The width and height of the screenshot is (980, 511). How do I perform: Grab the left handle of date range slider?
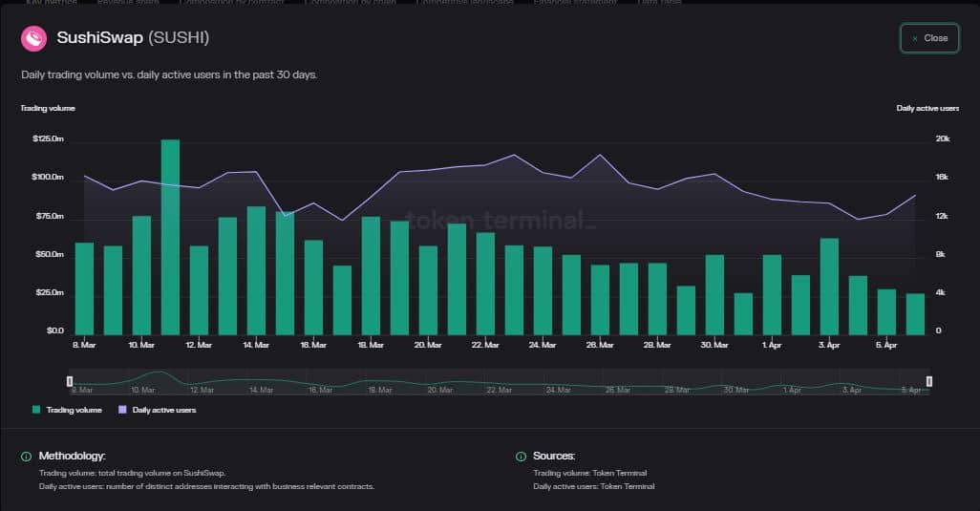point(70,381)
